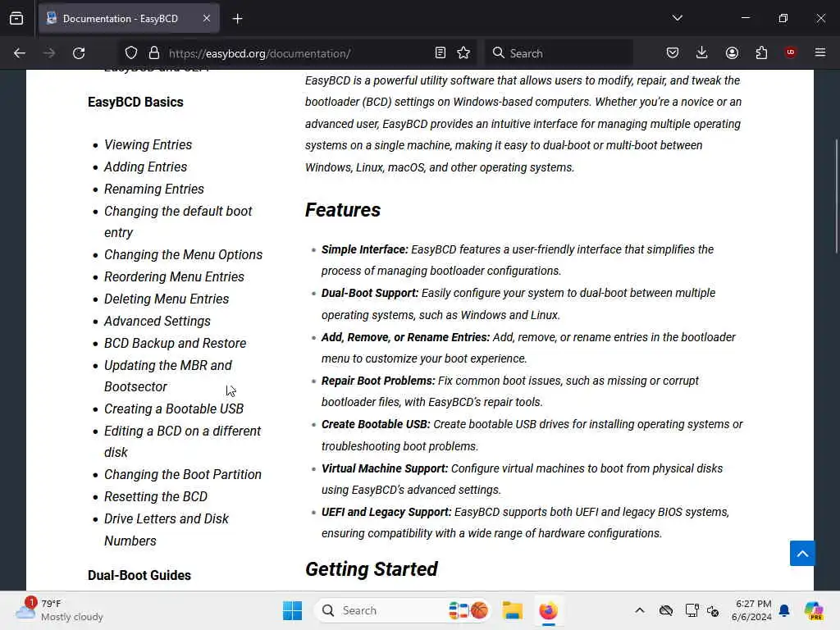Click the cloud sync-off tray icon
This screenshot has width=840, height=630.
pyautogui.click(x=666, y=610)
